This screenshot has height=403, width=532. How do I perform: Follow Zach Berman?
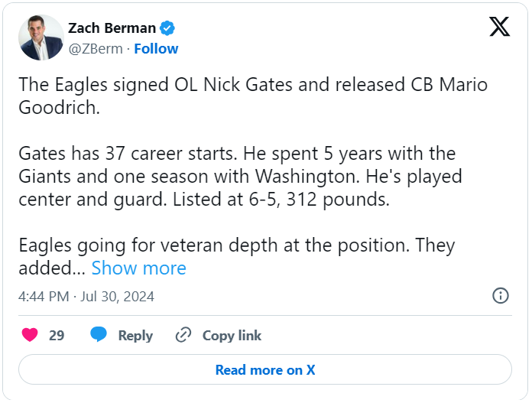[156, 48]
